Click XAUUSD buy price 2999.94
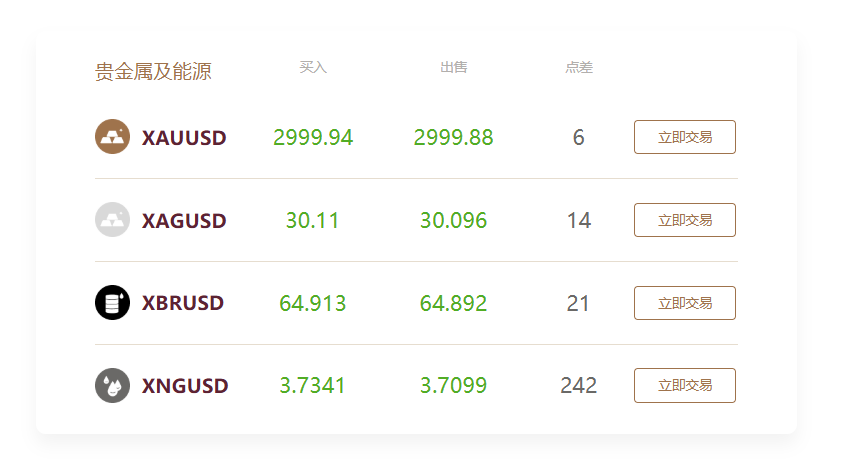Screen dimensions: 841x467 point(313,138)
